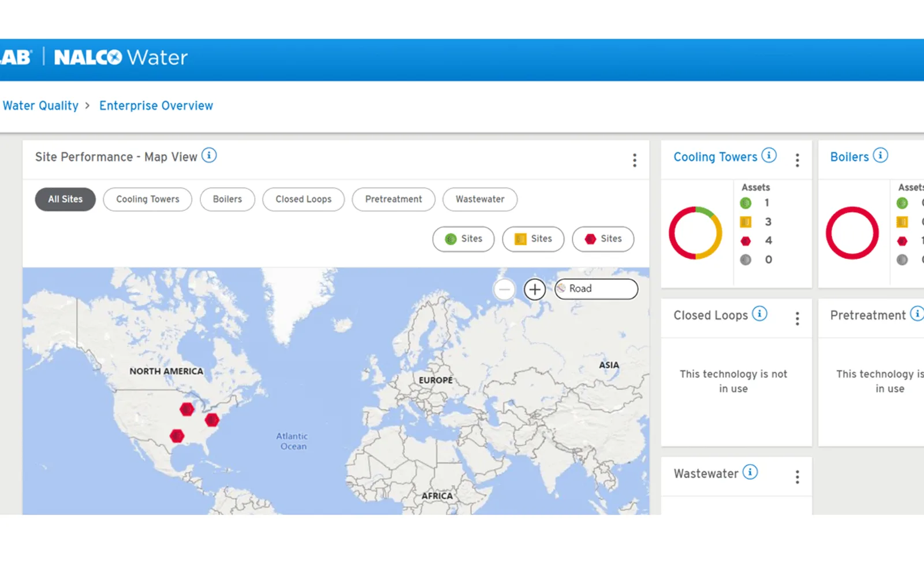Select All Sites filter tab
This screenshot has height=578, width=924.
pos(65,199)
